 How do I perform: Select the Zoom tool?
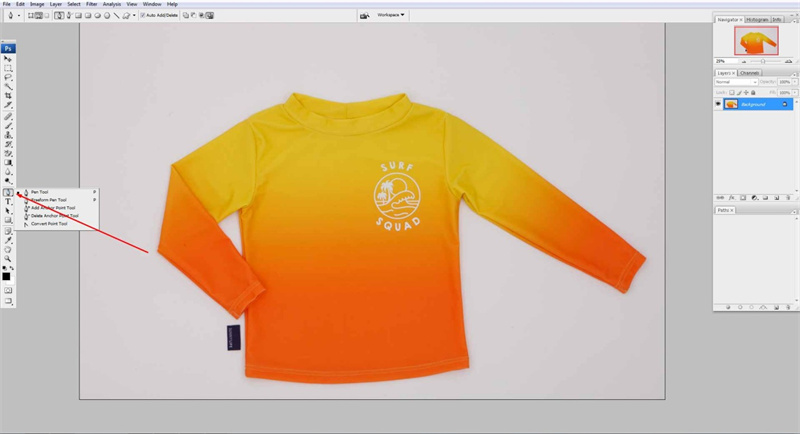coord(8,259)
